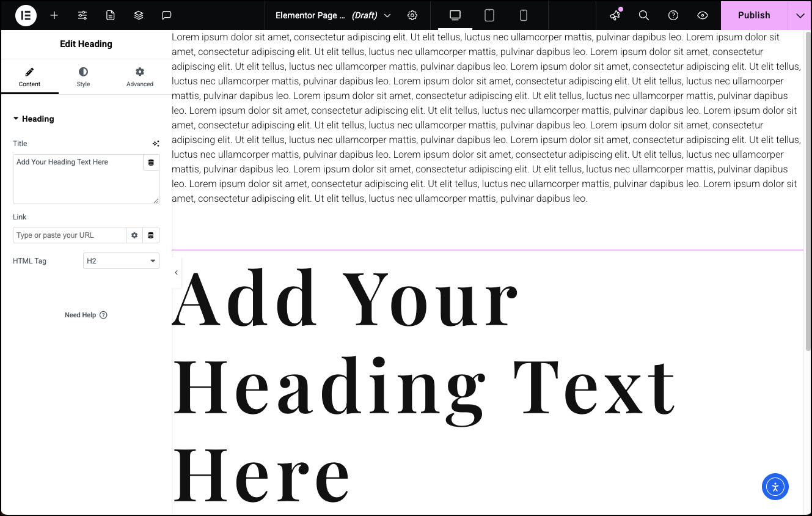812x516 pixels.
Task: Switch to the Style tab
Action: point(83,77)
